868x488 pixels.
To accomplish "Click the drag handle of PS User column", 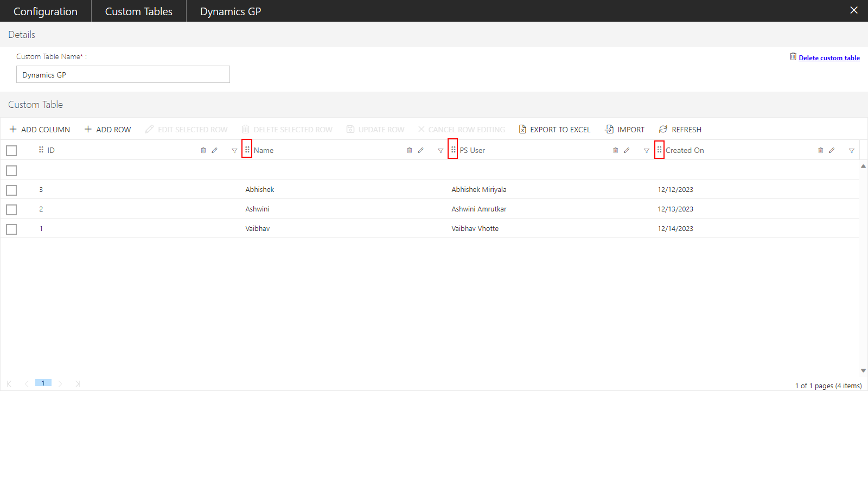I will click(x=454, y=150).
